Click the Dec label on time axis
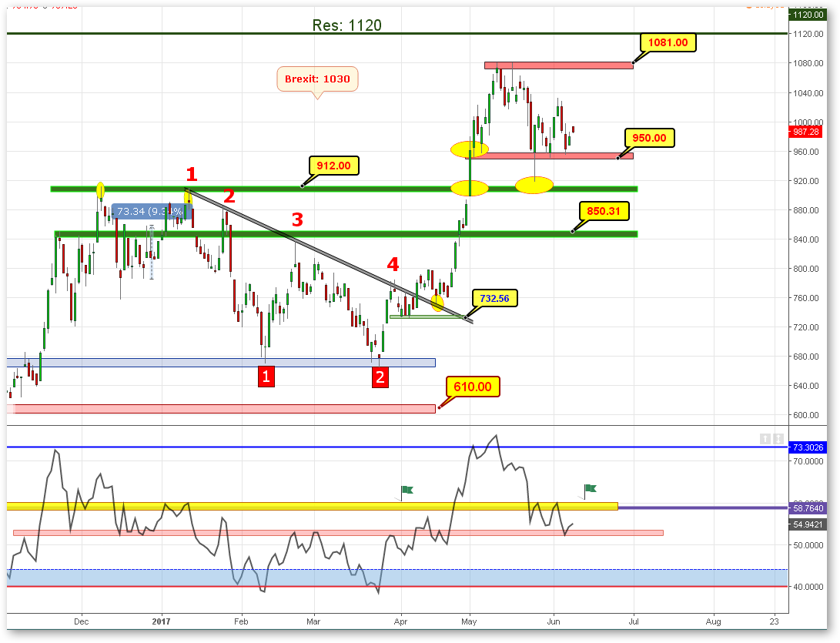The width and height of the screenshot is (840, 643). [x=82, y=621]
